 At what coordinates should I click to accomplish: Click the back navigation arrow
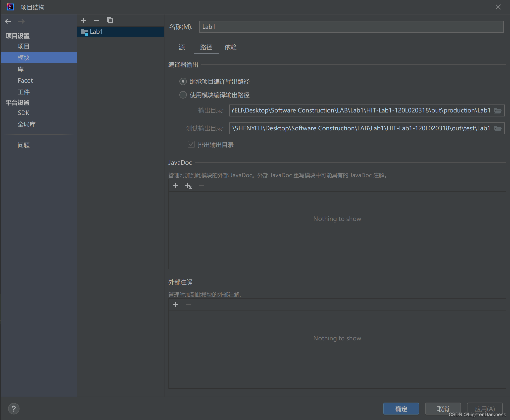[8, 21]
